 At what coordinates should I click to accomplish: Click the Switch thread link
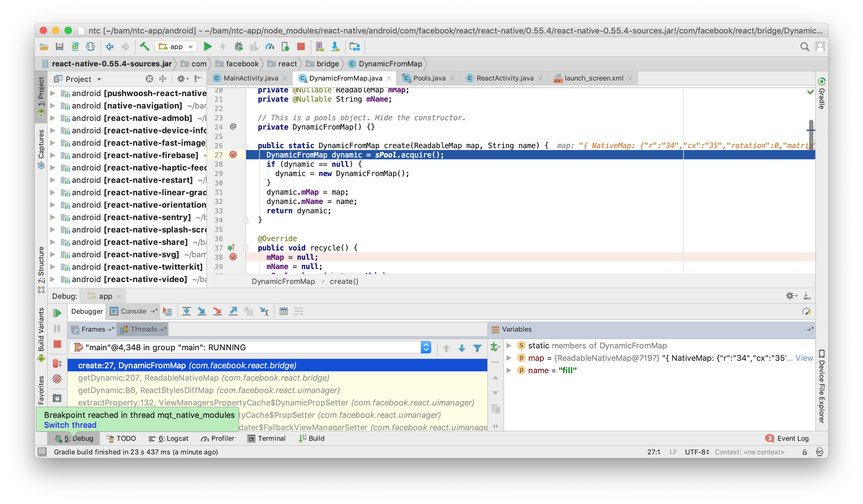click(x=70, y=425)
